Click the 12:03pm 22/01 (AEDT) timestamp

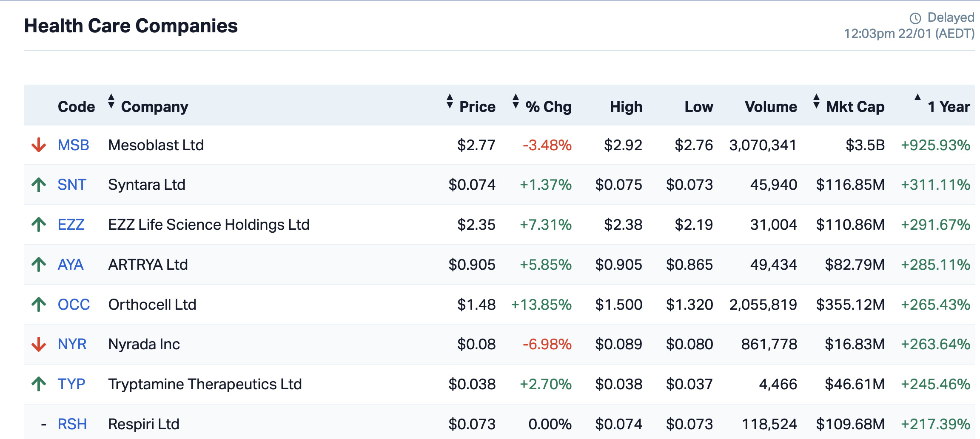pyautogui.click(x=909, y=34)
